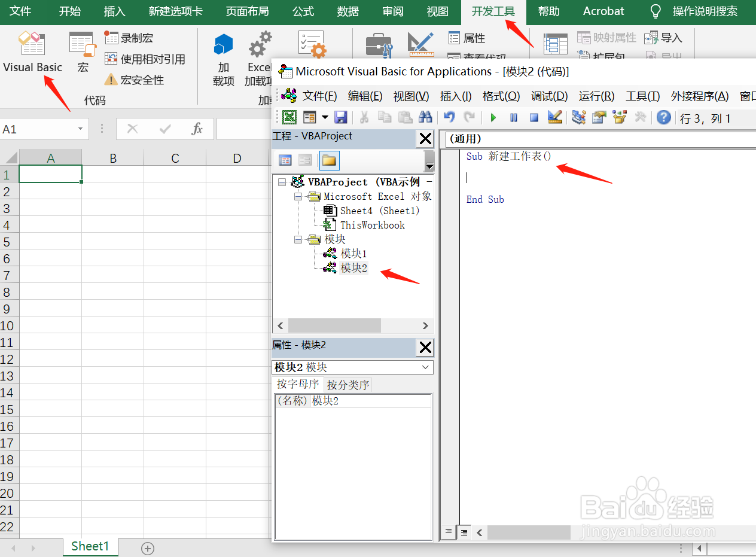Undo the last edit in VBA
The image size is (756, 557).
pos(449,117)
